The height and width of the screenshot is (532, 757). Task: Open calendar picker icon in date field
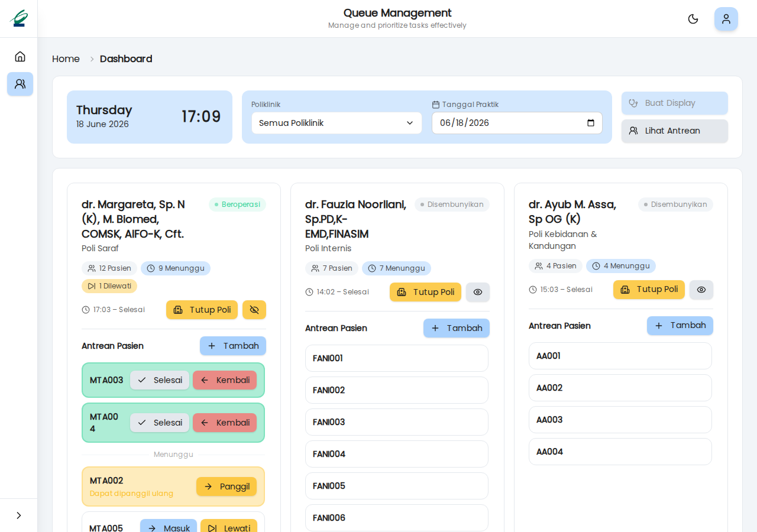pyautogui.click(x=591, y=123)
